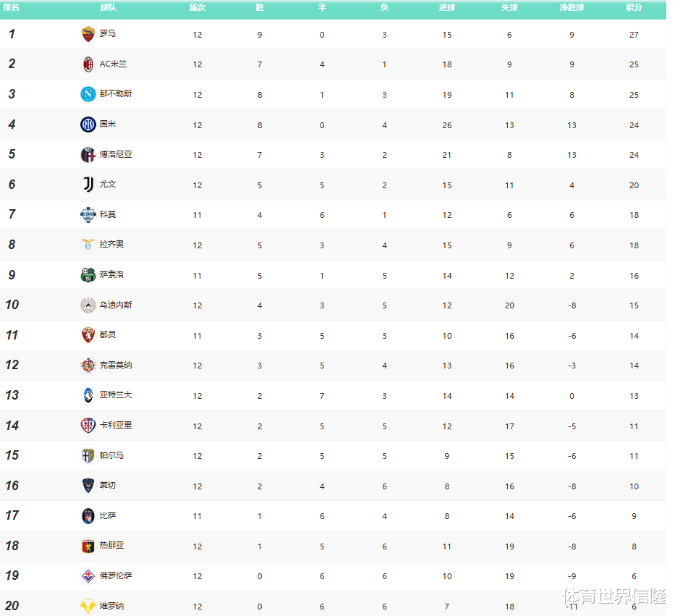Image resolution: width=675 pixels, height=616 pixels.
Task: Click the 进球 column header
Action: click(447, 7)
